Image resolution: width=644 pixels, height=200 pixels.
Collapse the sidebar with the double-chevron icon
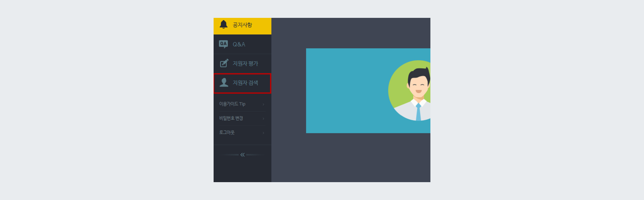(x=243, y=155)
